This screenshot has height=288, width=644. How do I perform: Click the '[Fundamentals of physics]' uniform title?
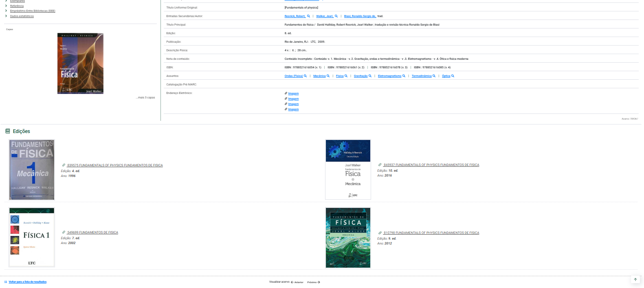pyautogui.click(x=301, y=8)
